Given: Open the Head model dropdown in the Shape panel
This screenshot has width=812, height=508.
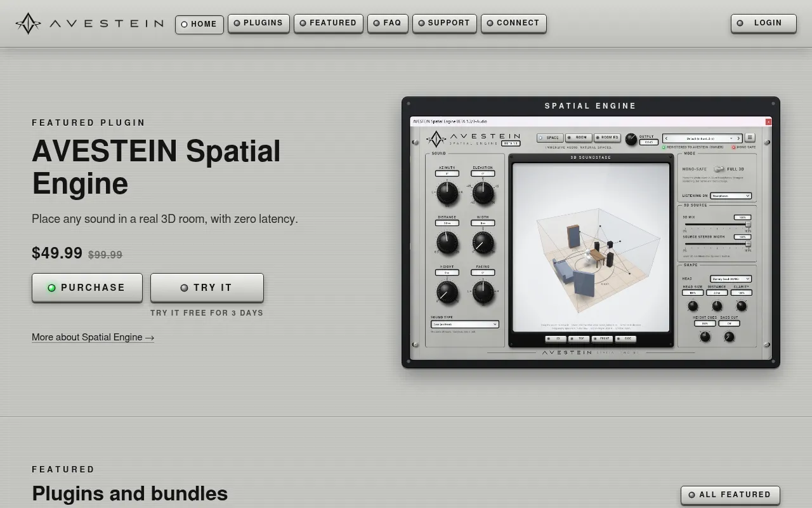Looking at the screenshot, I should pyautogui.click(x=731, y=279).
